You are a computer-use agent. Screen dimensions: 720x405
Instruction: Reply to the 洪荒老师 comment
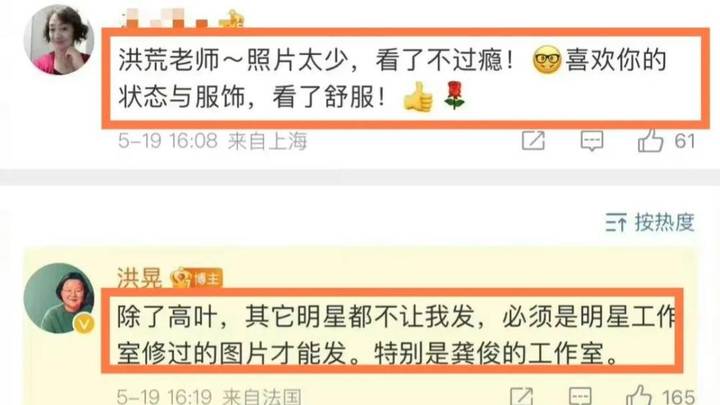pos(592,141)
